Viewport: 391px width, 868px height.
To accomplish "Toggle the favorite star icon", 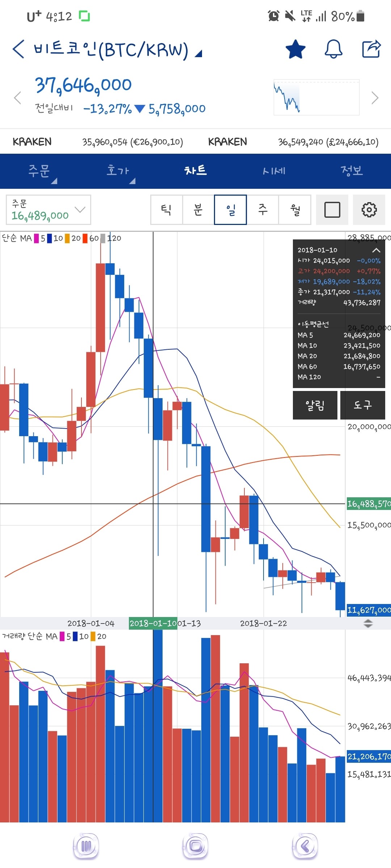I will (295, 49).
